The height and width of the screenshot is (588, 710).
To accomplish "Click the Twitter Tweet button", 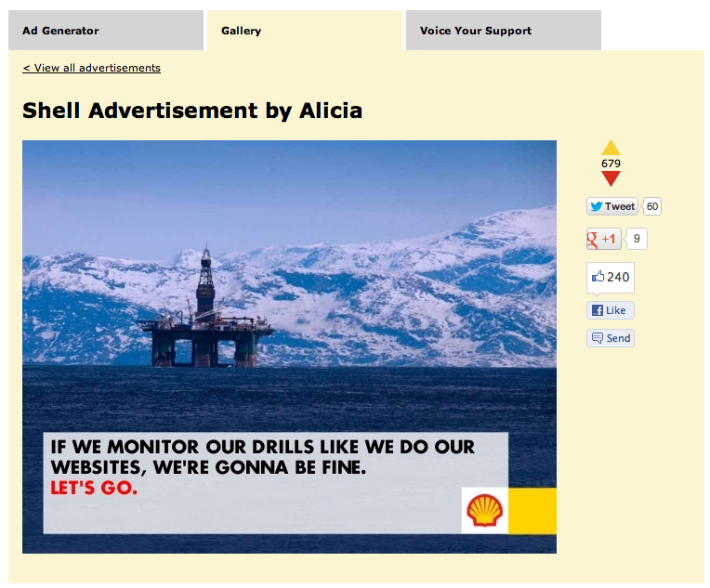I will coord(612,206).
